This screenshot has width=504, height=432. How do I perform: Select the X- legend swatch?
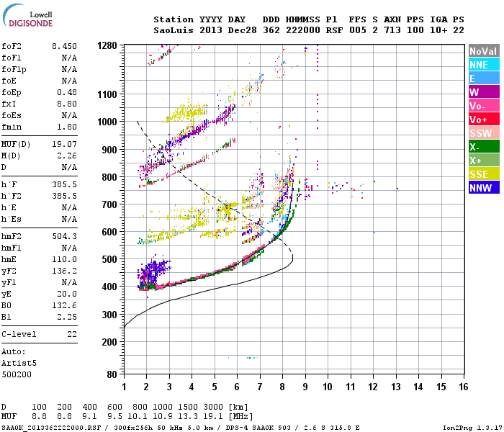(484, 147)
